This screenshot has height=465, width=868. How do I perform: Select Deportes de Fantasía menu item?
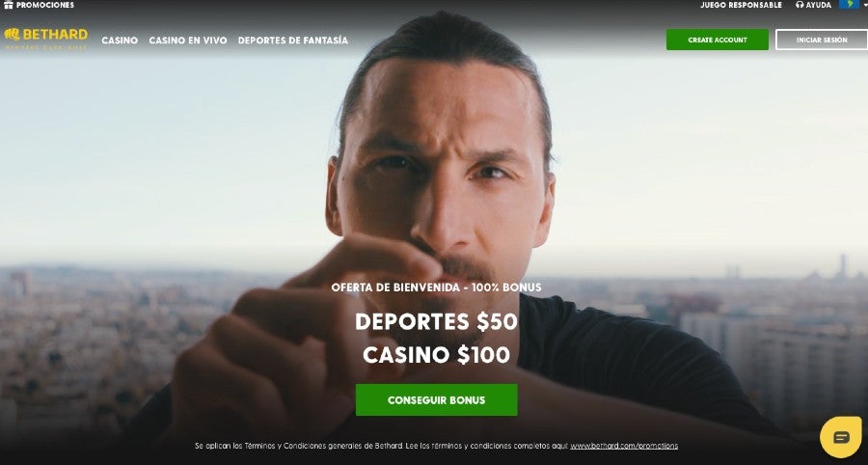pos(293,41)
